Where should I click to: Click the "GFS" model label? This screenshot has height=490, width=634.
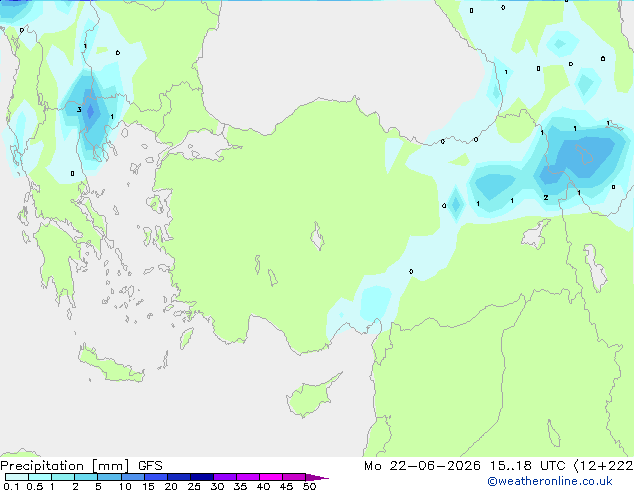[150, 466]
